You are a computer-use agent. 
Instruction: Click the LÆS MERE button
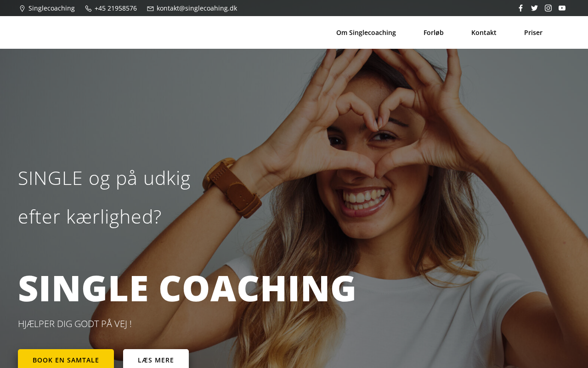pyautogui.click(x=156, y=359)
